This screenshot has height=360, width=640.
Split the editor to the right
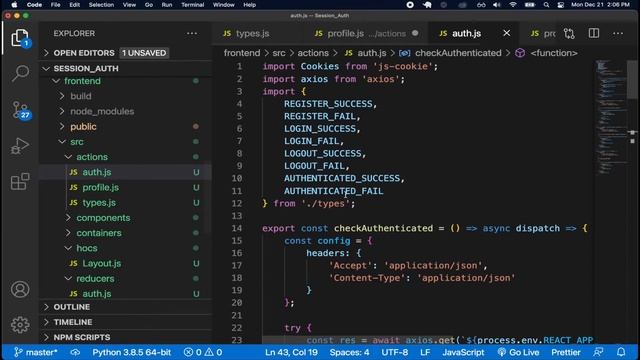594,33
